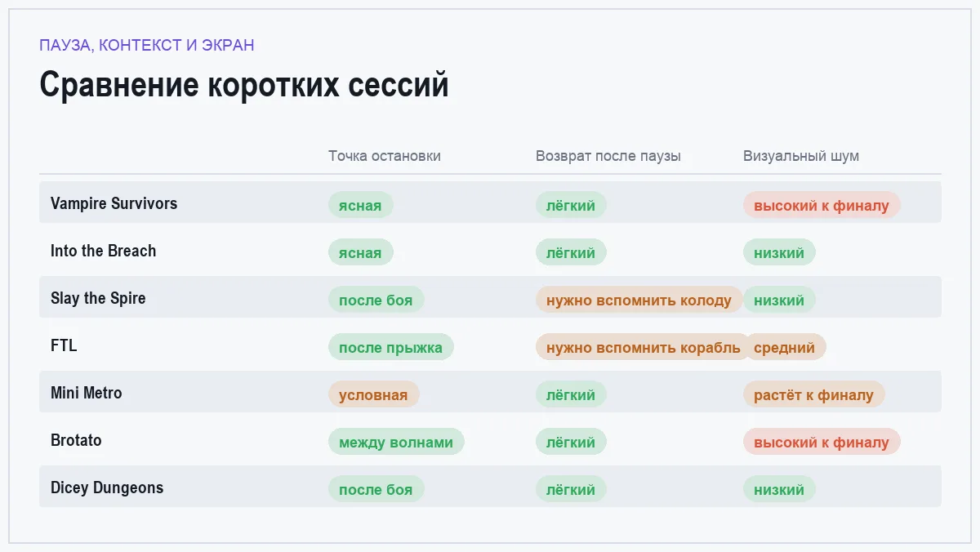The width and height of the screenshot is (980, 552).
Task: Click 'лёгкий' badge in Brotato row
Action: tap(571, 442)
